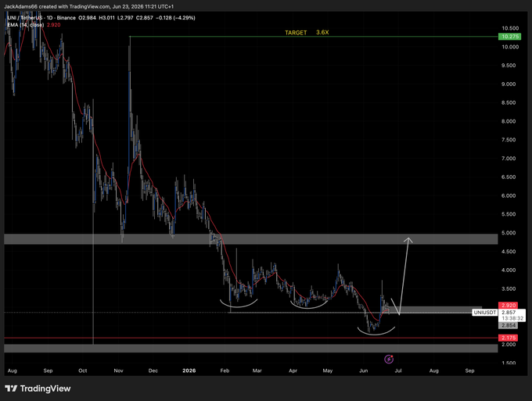
Task: Click the 4.000 price axis label
Action: 509,270
